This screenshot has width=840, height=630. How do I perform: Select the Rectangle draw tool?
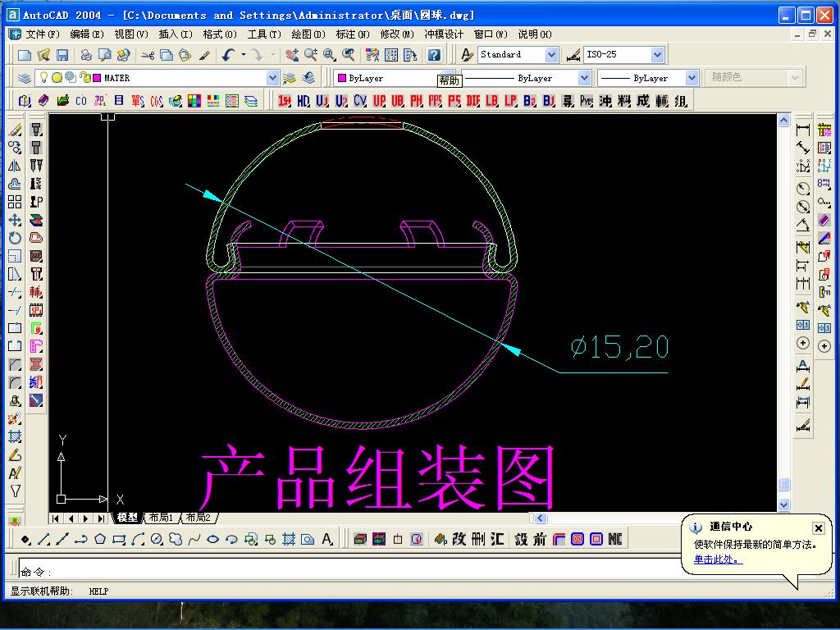click(x=119, y=540)
